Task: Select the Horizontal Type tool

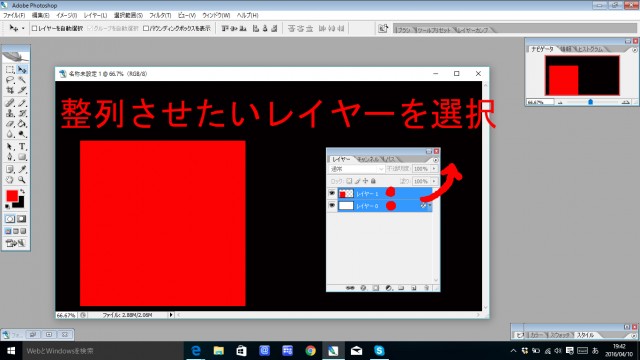Action: click(22, 147)
